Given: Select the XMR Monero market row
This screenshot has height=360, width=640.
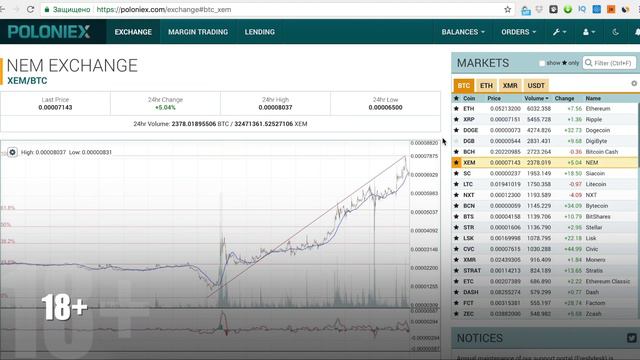Looking at the screenshot, I should [x=545, y=260].
